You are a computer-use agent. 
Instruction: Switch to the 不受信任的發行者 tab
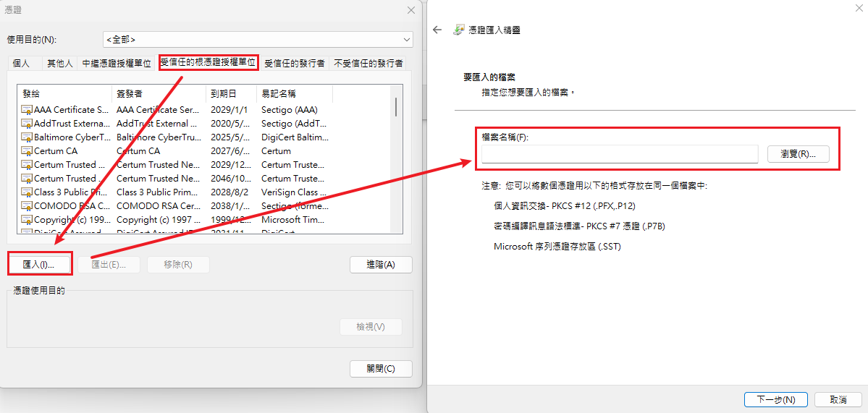click(x=368, y=64)
